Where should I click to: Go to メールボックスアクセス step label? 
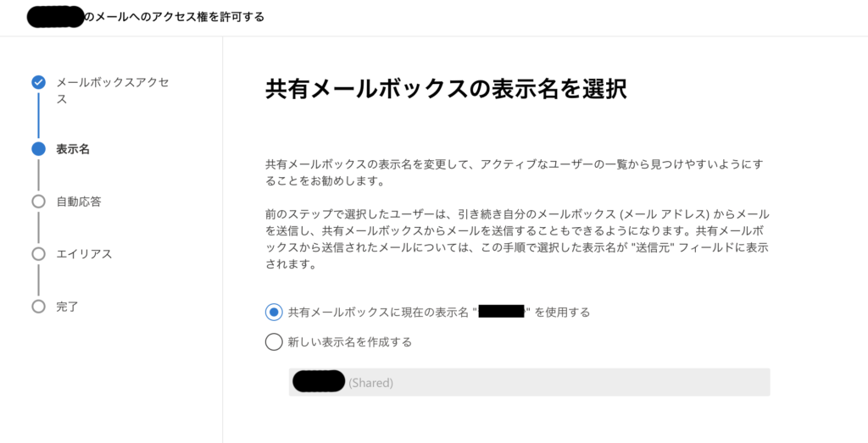(113, 91)
